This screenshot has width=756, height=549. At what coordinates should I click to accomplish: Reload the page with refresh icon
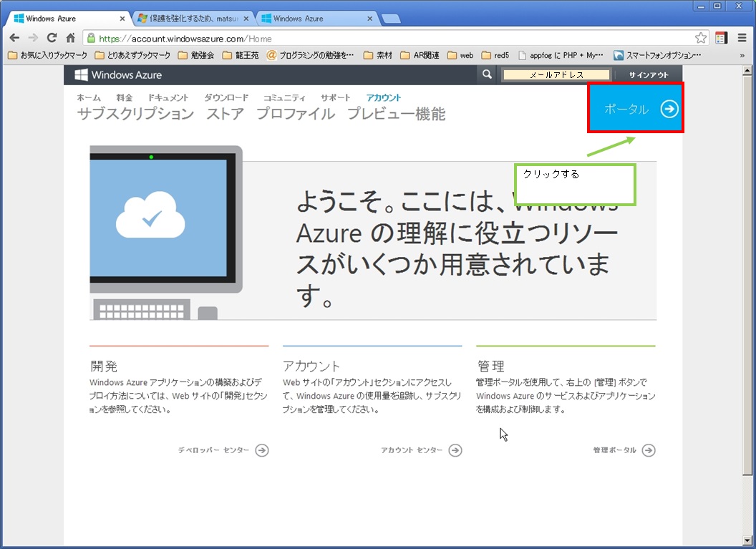pos(52,38)
